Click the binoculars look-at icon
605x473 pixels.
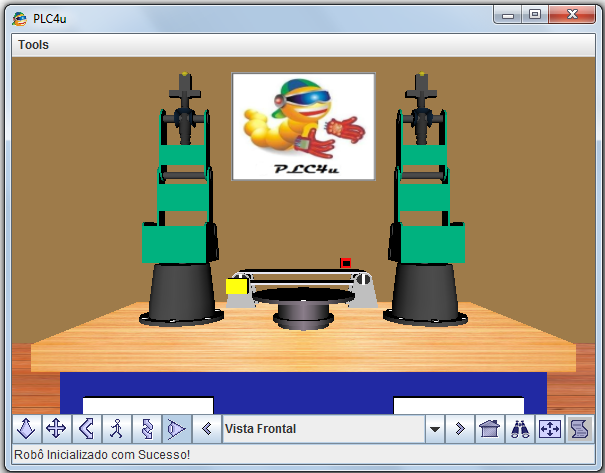(x=520, y=429)
